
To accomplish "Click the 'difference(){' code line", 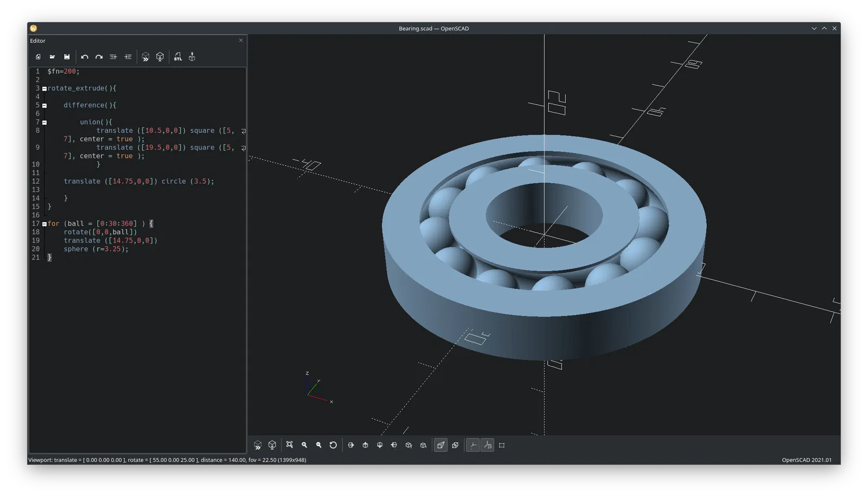I will tap(90, 105).
